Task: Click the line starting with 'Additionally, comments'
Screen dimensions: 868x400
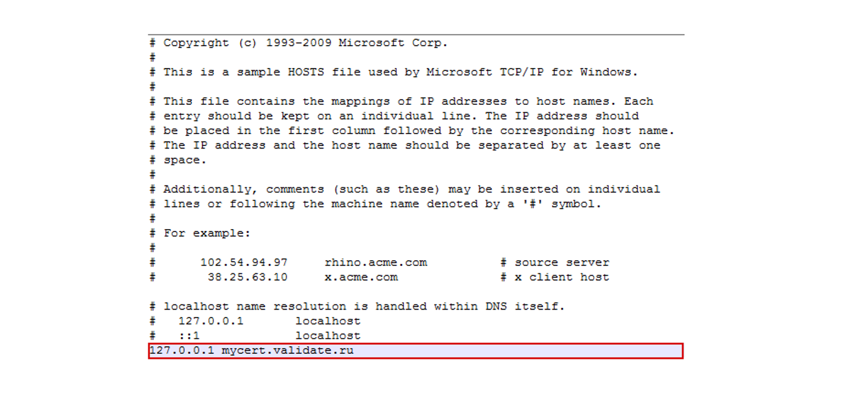Action: 412,189
